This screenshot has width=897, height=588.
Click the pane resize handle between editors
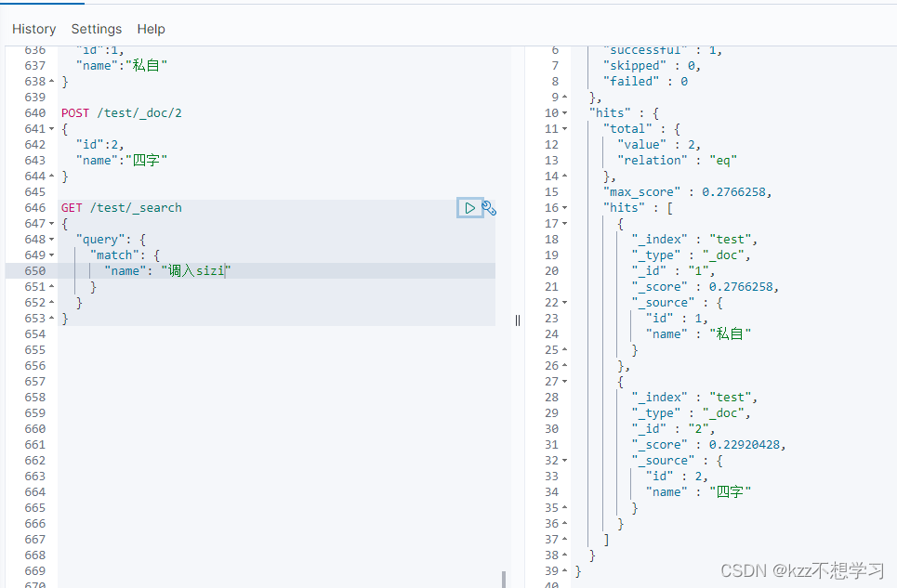tap(518, 320)
